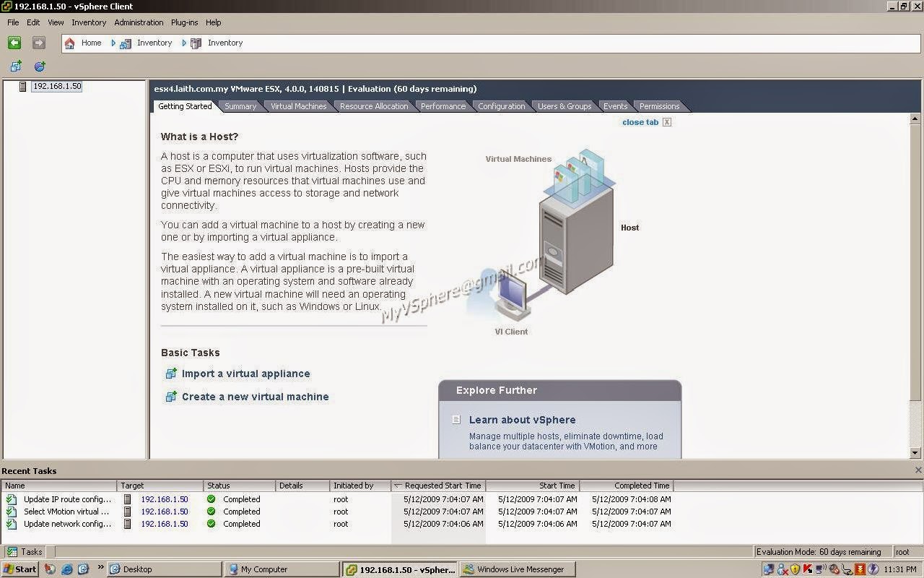This screenshot has height=578, width=924.
Task: Sort tasks by Status column header
Action: pos(240,486)
